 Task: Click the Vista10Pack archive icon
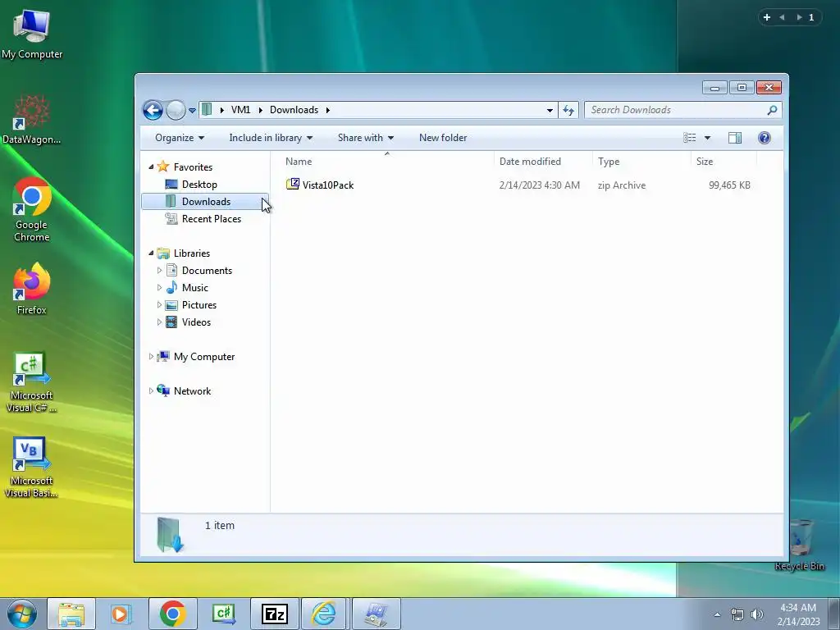click(293, 185)
